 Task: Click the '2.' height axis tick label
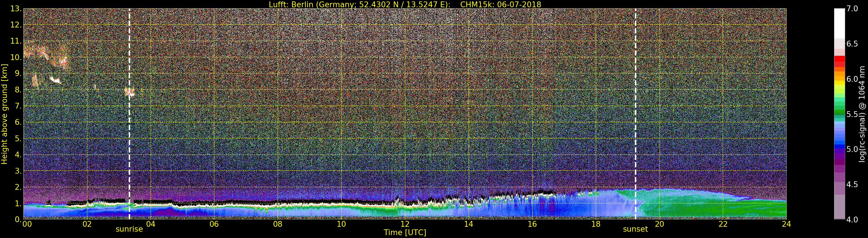[x=18, y=187]
